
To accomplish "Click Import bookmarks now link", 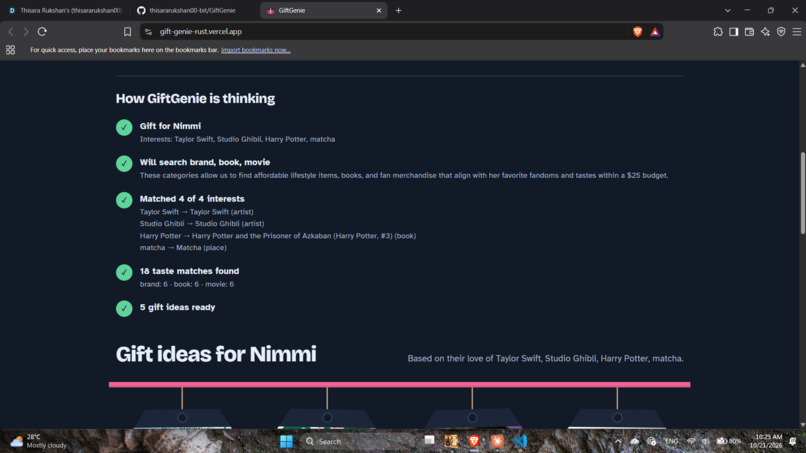I will coord(255,50).
